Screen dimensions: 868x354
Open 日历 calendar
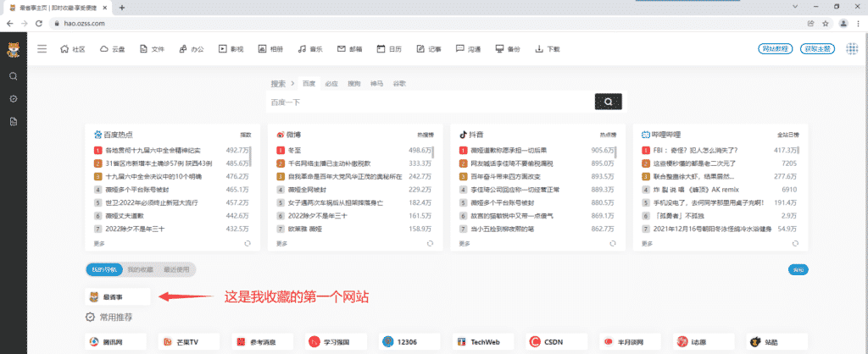[389, 48]
